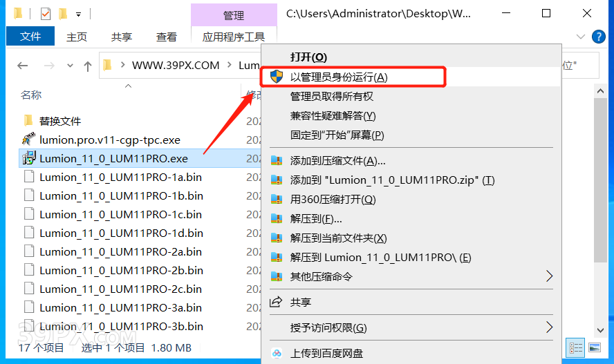Click quick access new folder icon

pos(63,14)
